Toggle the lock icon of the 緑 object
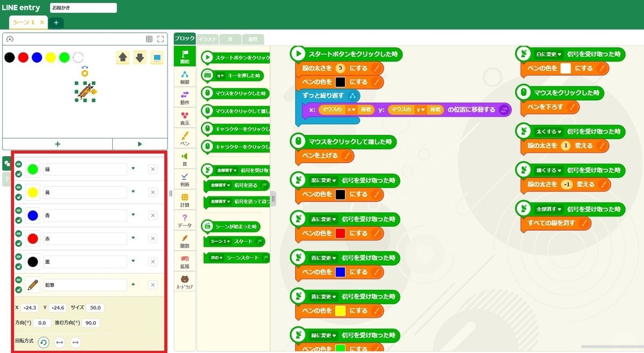Viewport: 644px width, 353px height. pos(18,174)
